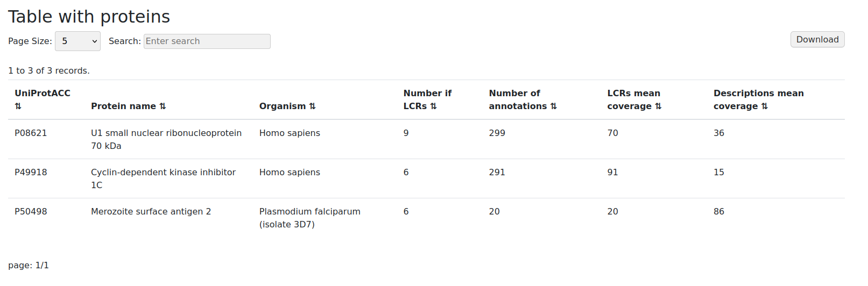This screenshot has width=868, height=286.
Task: Click the Table with proteins heading
Action: (89, 17)
